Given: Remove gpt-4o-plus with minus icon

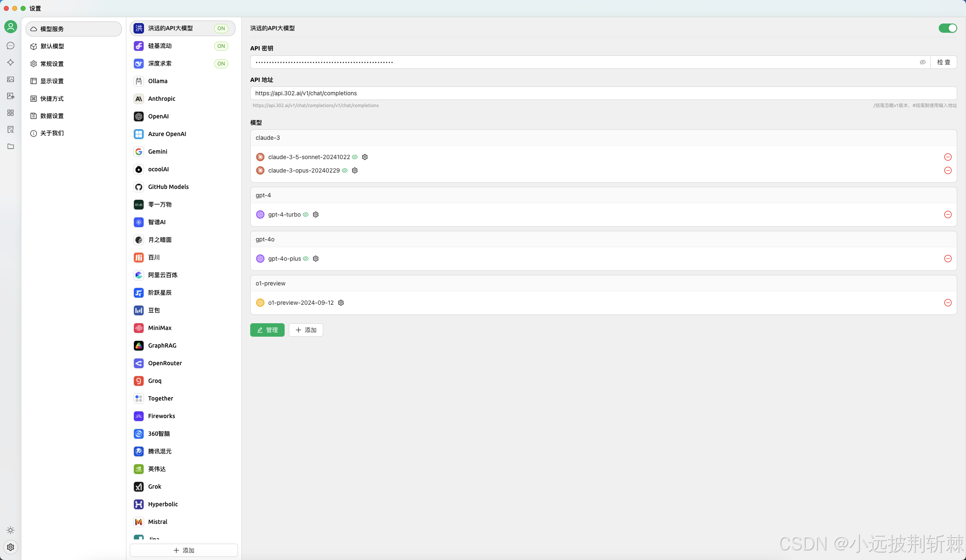Looking at the screenshot, I should [948, 259].
